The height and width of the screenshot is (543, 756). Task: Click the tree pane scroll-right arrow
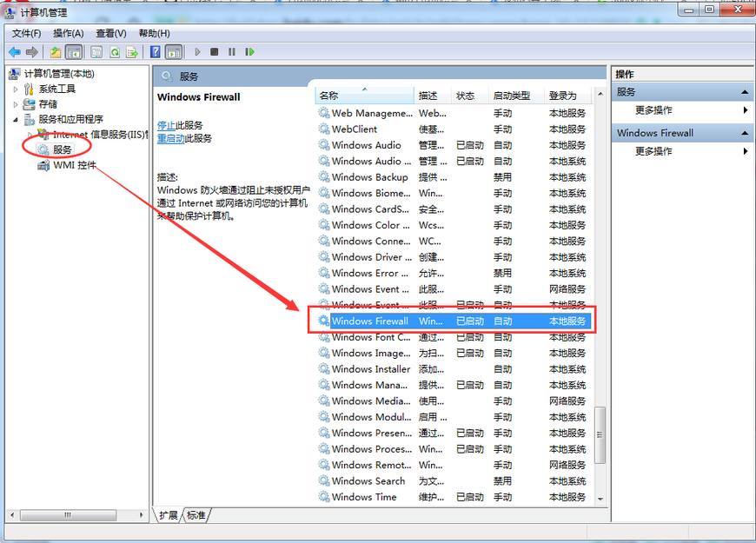(x=142, y=515)
